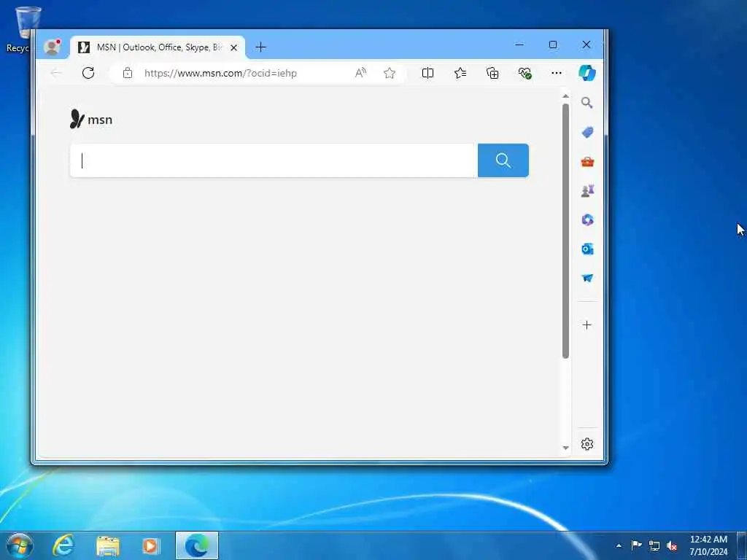The width and height of the screenshot is (747, 560).
Task: Maximize the Edge window
Action: click(x=553, y=44)
